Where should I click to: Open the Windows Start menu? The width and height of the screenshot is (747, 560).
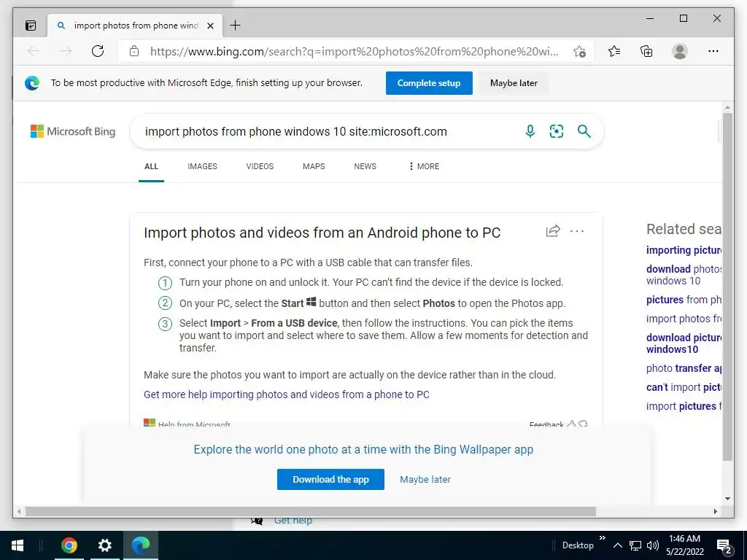(18, 545)
